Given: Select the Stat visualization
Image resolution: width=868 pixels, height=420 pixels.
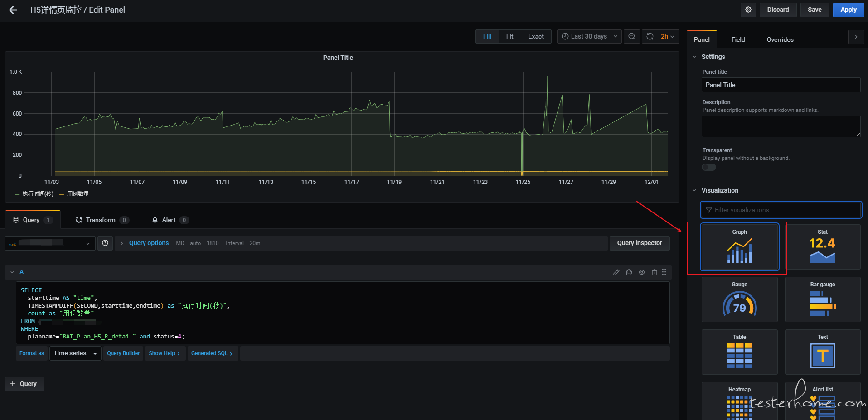Looking at the screenshot, I should tap(823, 247).
